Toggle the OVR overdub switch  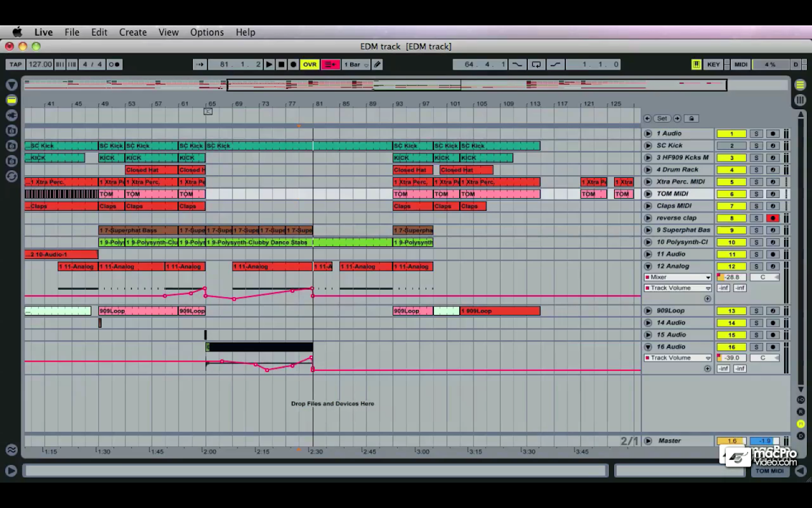tap(310, 64)
